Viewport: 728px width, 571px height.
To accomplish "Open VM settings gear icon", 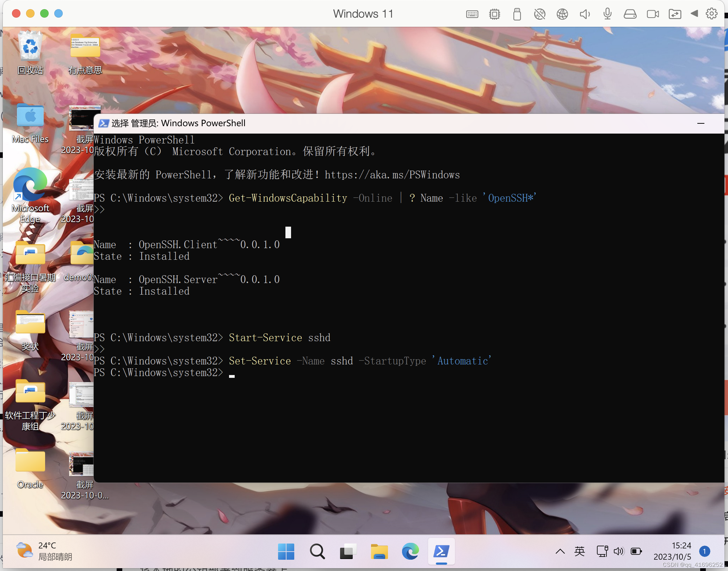I will [x=711, y=14].
